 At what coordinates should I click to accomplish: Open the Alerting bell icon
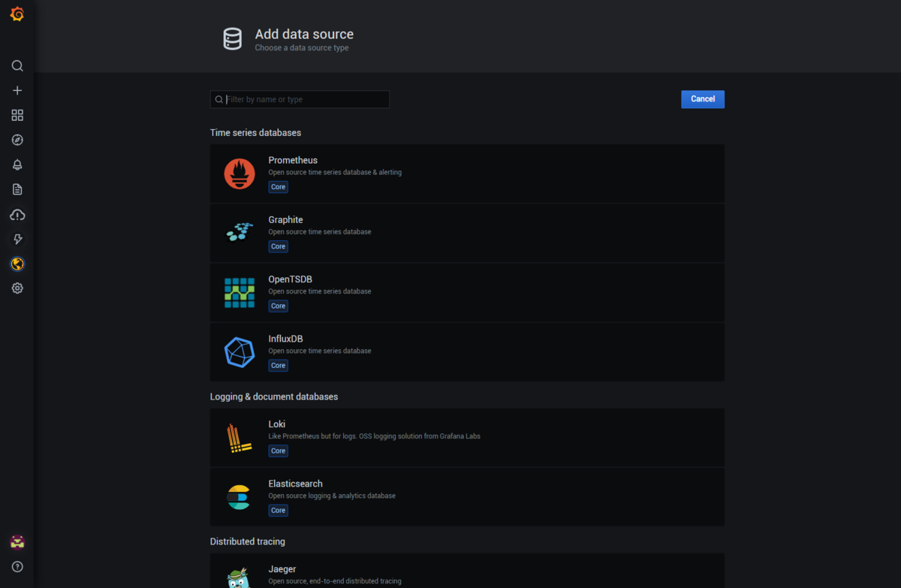click(17, 164)
